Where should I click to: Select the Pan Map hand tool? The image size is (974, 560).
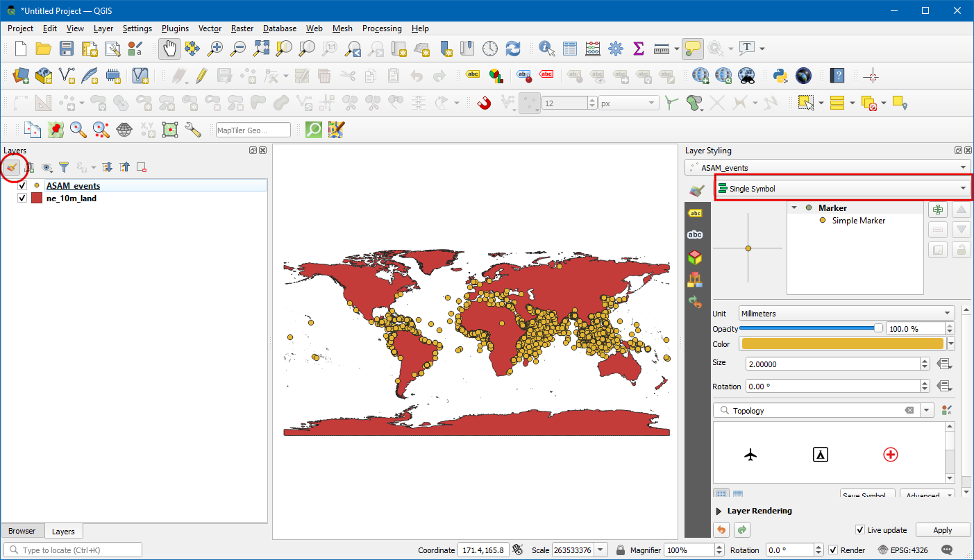[x=169, y=49]
